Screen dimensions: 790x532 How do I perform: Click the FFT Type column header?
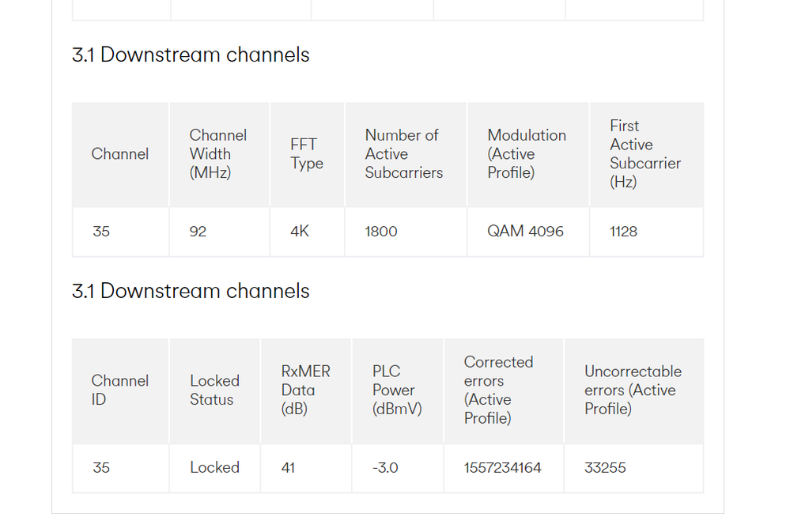pyautogui.click(x=306, y=153)
